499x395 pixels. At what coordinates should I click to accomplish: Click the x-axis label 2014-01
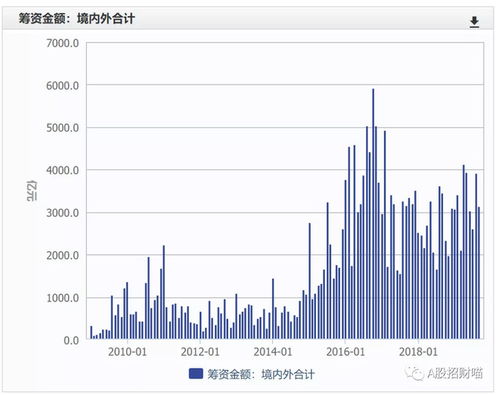point(273,352)
